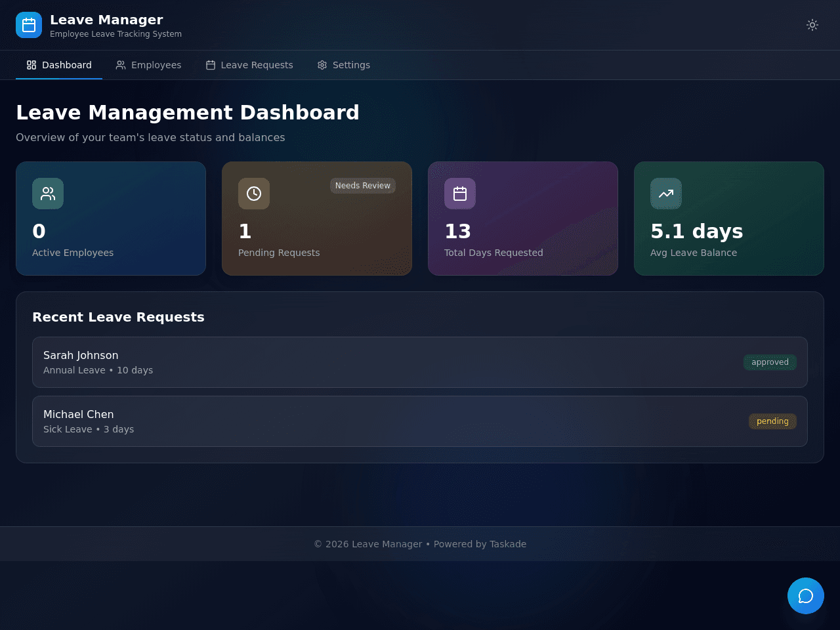Click the clock icon on Pending Requests card

(x=254, y=194)
